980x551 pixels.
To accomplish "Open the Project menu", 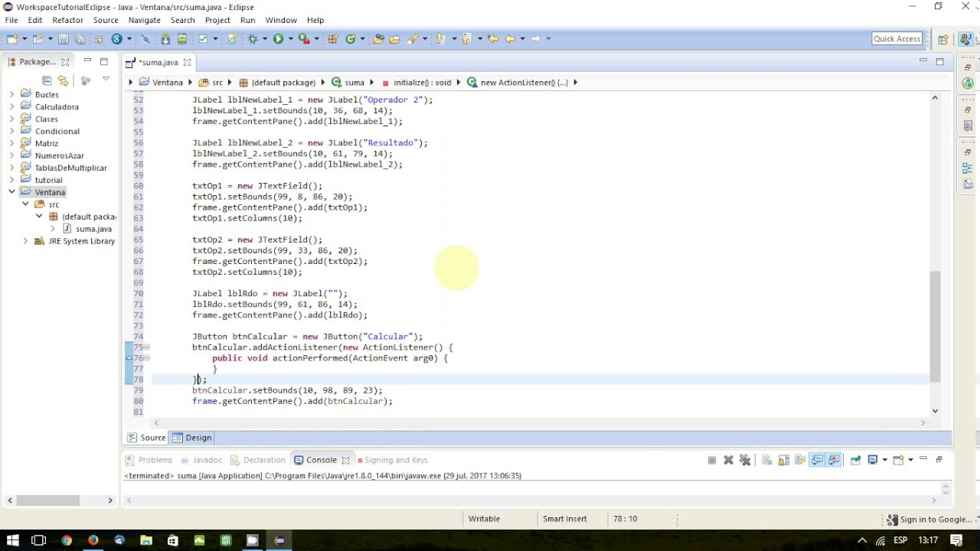I will [217, 20].
